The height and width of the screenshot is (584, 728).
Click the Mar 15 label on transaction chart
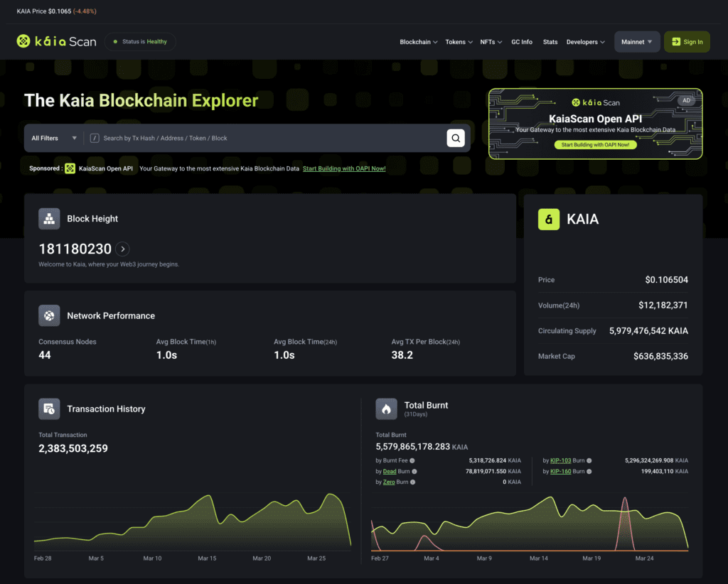(207, 558)
